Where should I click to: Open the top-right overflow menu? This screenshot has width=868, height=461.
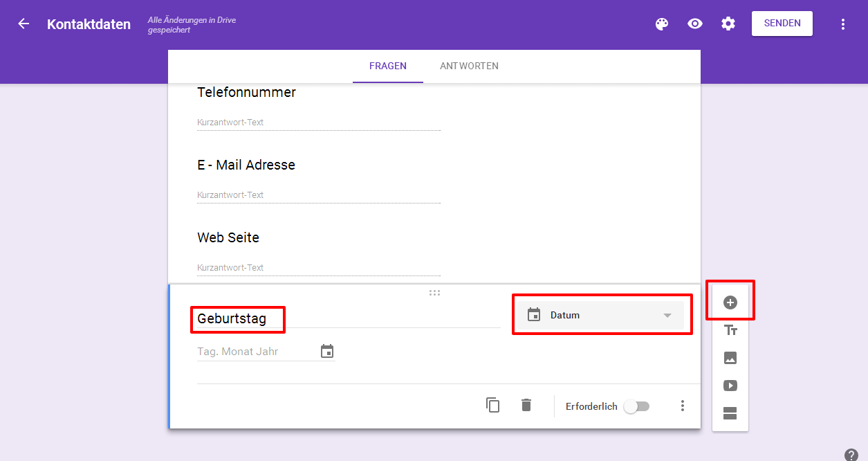click(x=842, y=24)
